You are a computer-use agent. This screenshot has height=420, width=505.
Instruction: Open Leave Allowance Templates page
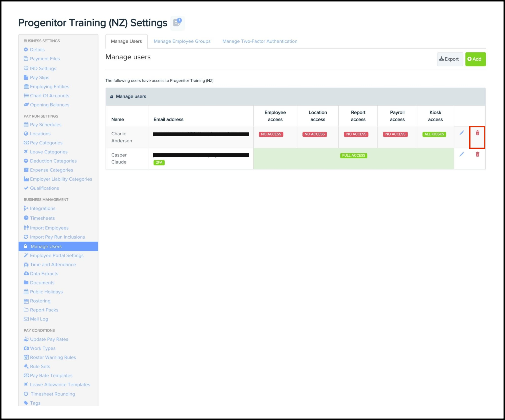(60, 384)
